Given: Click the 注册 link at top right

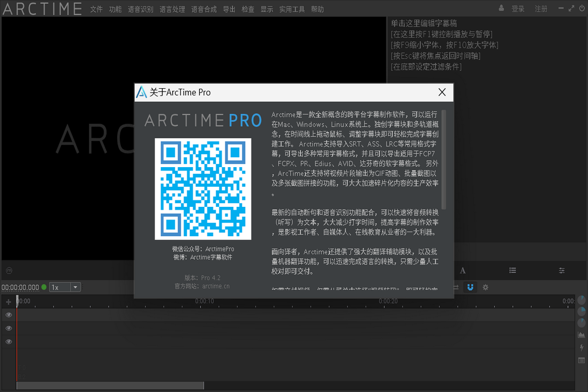Looking at the screenshot, I should [541, 9].
